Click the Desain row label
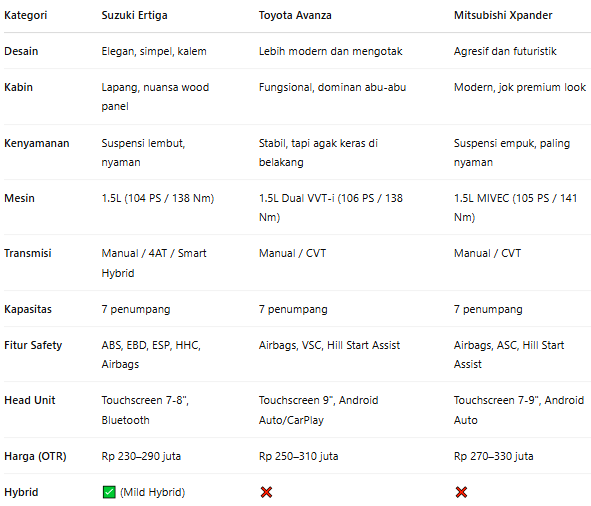Viewport: 591px width, 506px height. (x=21, y=51)
